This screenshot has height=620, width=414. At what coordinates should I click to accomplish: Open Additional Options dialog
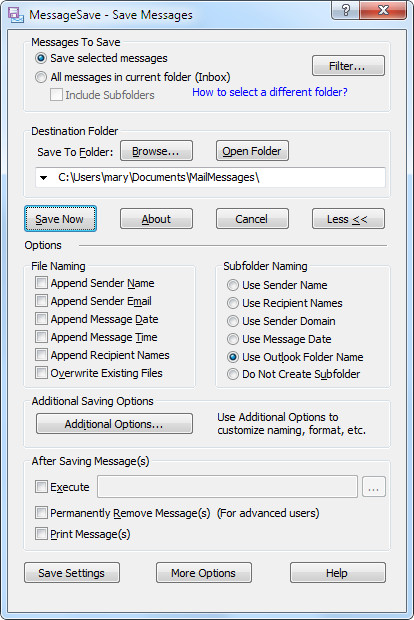click(114, 424)
